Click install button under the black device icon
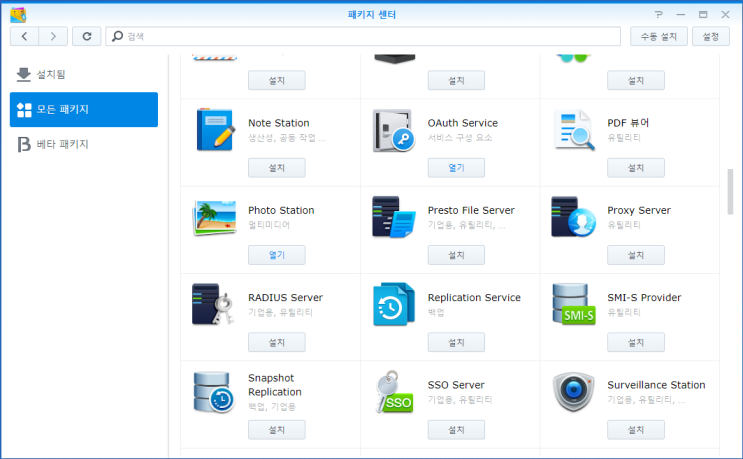743x459 pixels. click(456, 81)
